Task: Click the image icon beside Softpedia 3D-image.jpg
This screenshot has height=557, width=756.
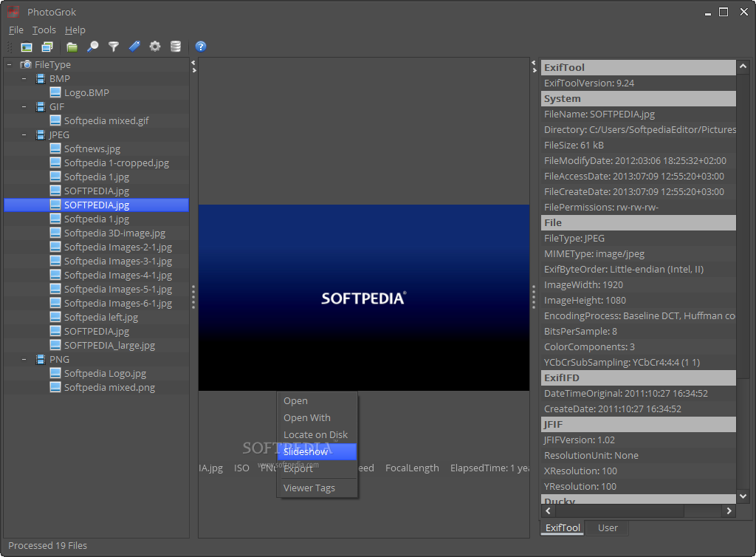Action: (56, 233)
